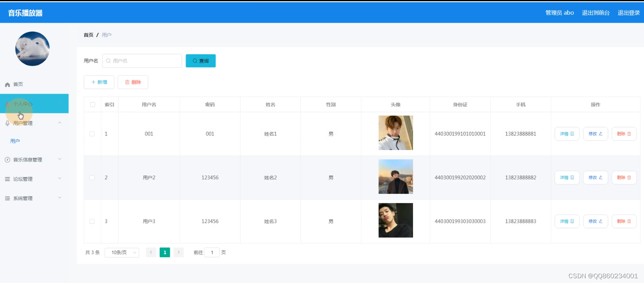
Task: Click the 身份证 column header
Action: click(460, 105)
